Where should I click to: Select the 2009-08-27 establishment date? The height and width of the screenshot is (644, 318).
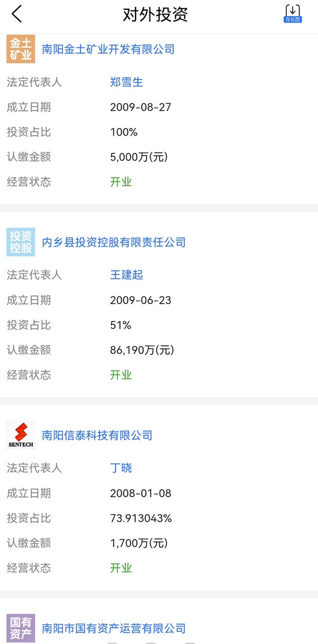click(140, 107)
